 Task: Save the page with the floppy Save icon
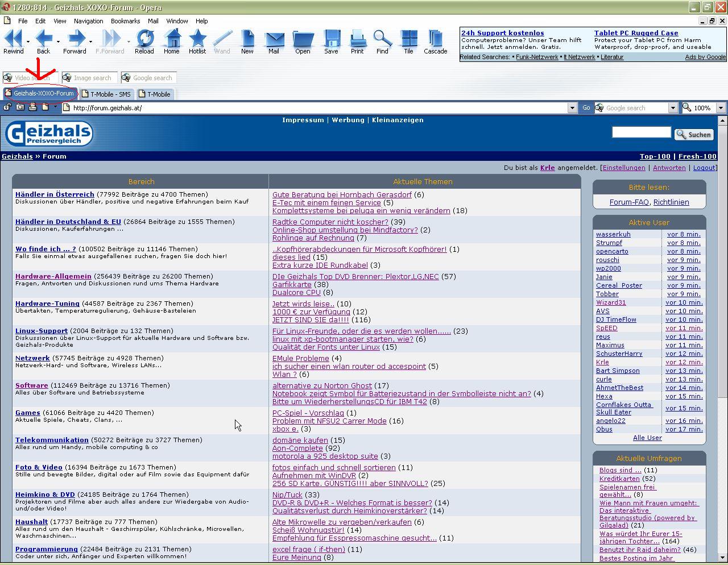[331, 39]
